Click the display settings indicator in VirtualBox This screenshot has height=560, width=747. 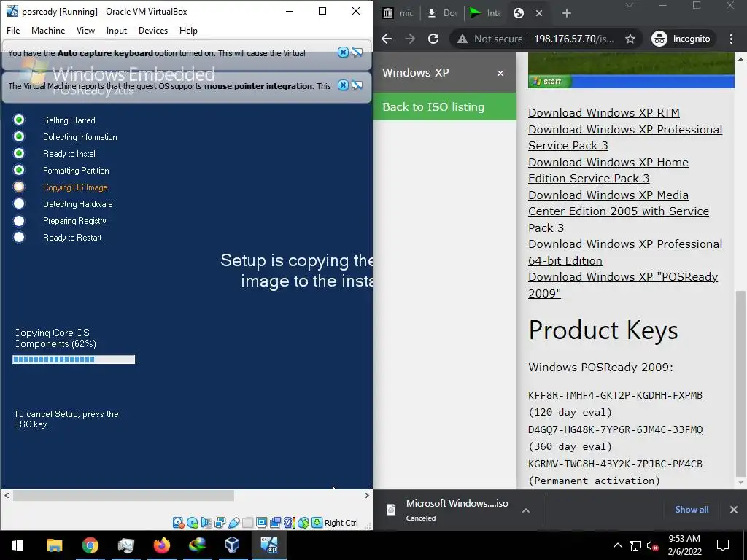(x=261, y=523)
